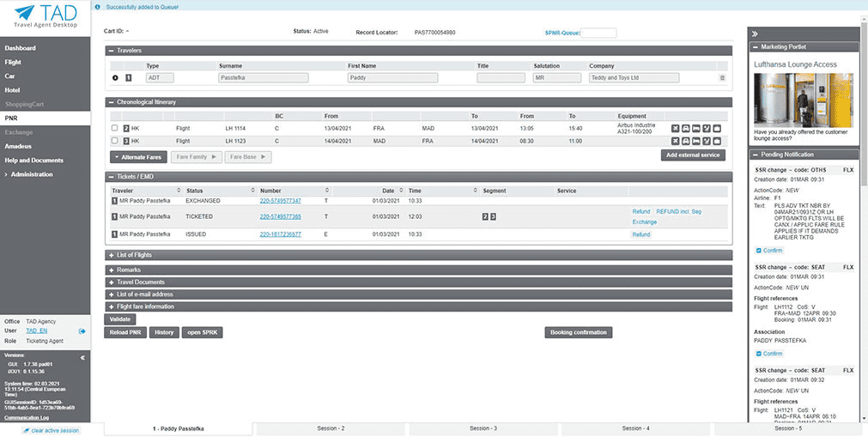
Task: Click the seat icon in the LH 1123 row
Action: pyautogui.click(x=707, y=141)
